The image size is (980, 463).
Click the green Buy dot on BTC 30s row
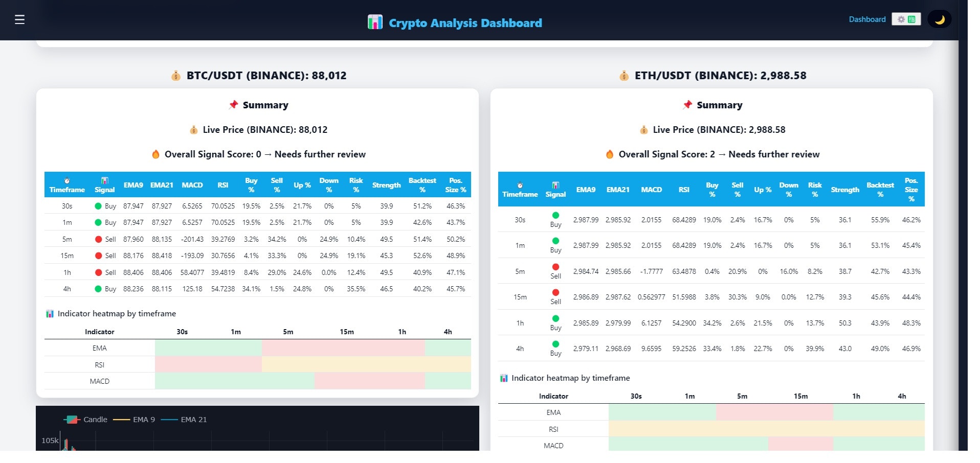coord(99,206)
